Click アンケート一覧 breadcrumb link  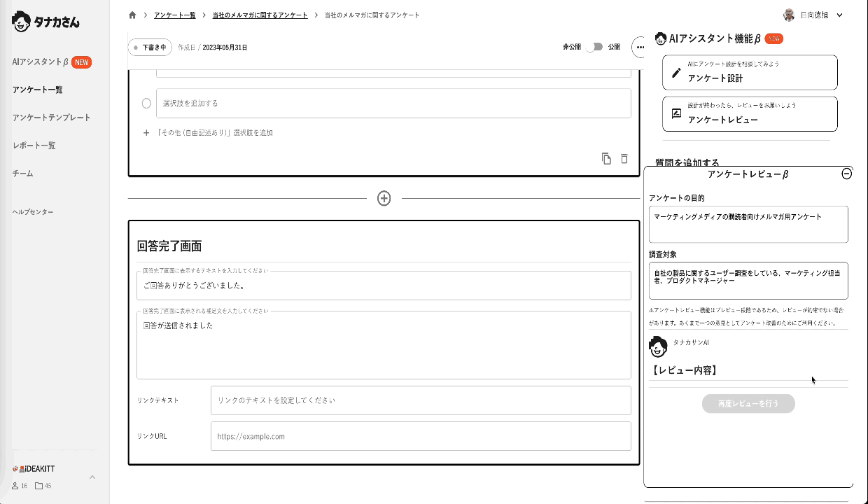pos(175,15)
